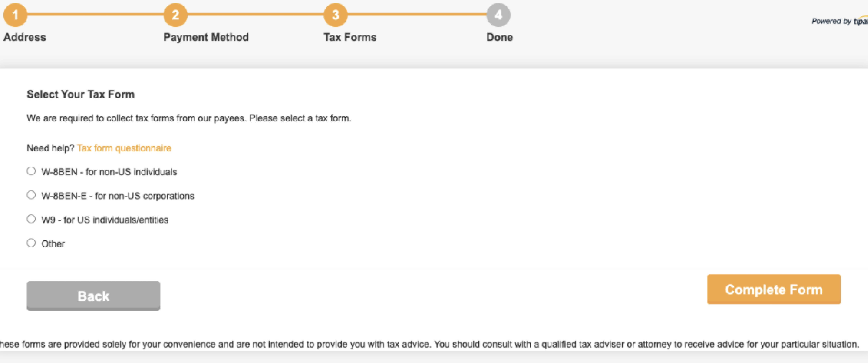Click step 1 circle icon for Address

tap(15, 15)
